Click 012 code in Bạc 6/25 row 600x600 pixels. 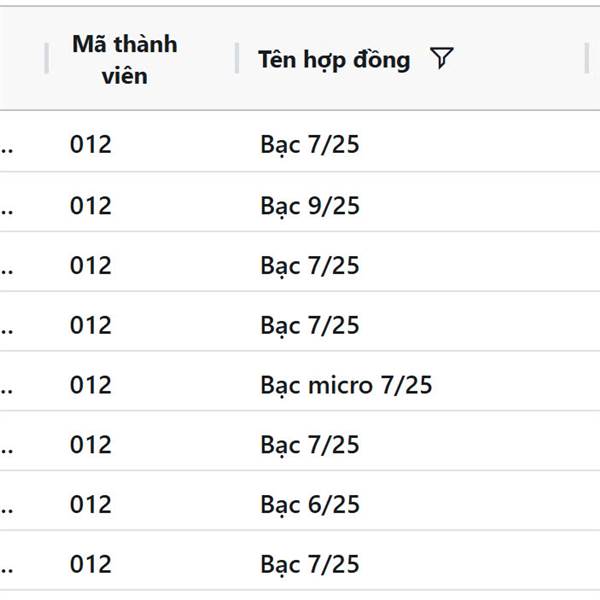(x=91, y=504)
